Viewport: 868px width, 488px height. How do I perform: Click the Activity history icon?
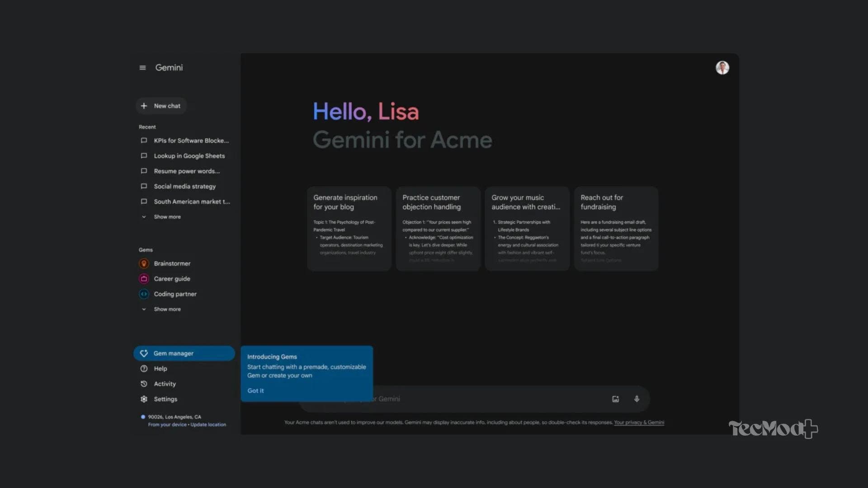144,384
